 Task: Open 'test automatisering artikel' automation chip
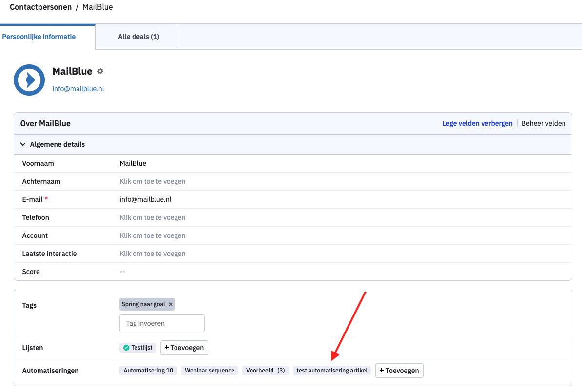332,371
